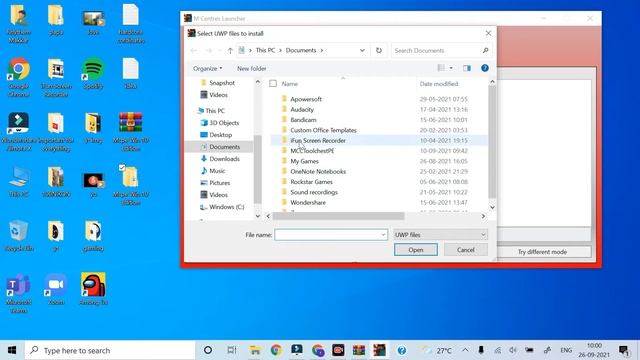640x360 pixels.
Task: Click the navigation pane scrollbar thumb
Action: click(x=258, y=169)
